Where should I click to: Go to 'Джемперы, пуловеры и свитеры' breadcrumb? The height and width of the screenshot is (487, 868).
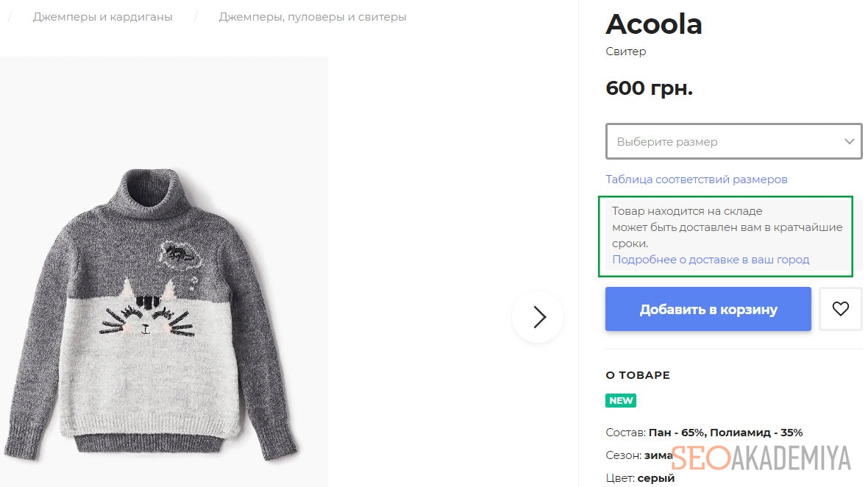coord(312,16)
